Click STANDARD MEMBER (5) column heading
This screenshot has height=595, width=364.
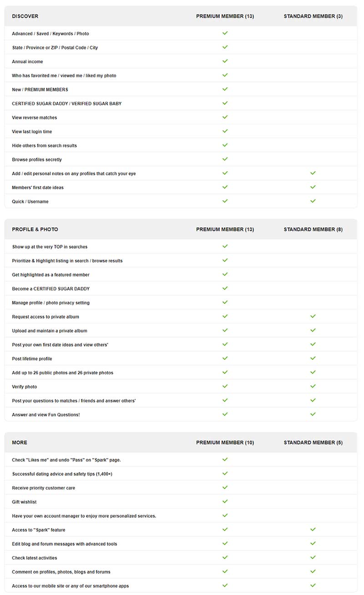pyautogui.click(x=313, y=443)
